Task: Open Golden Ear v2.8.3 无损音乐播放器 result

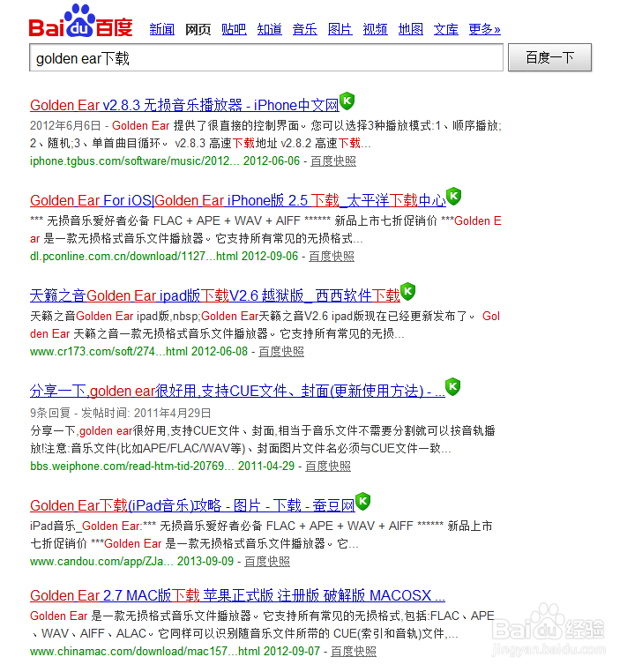Action: click(184, 105)
